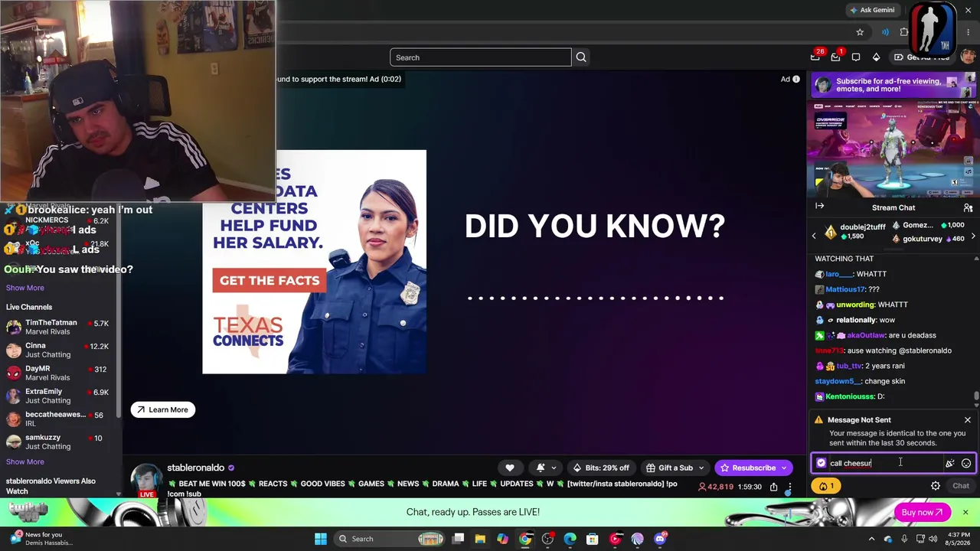
Task: Share the stream using the share icon
Action: point(773,487)
